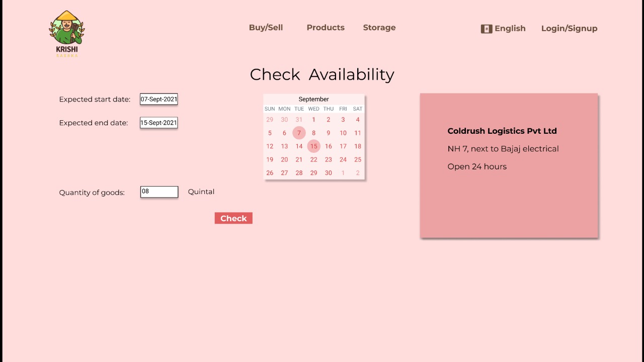Select highlighted date 15 in calendar
644x362 pixels.
(x=313, y=146)
